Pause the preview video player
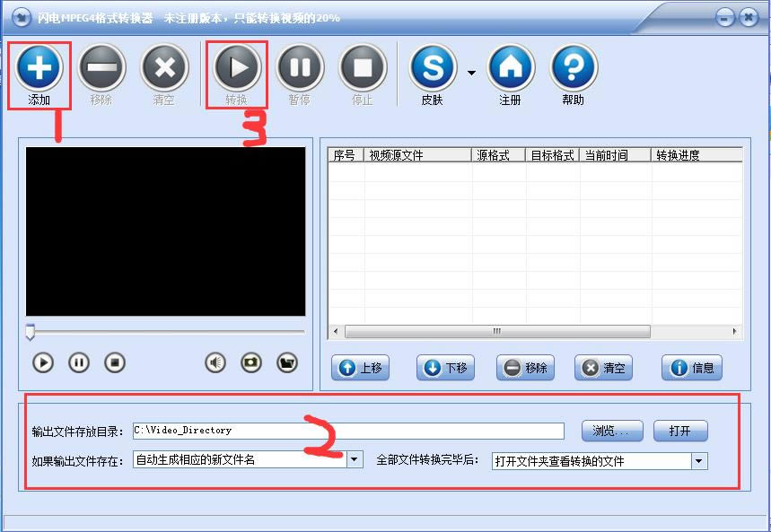This screenshot has height=532, width=771. coord(79,363)
